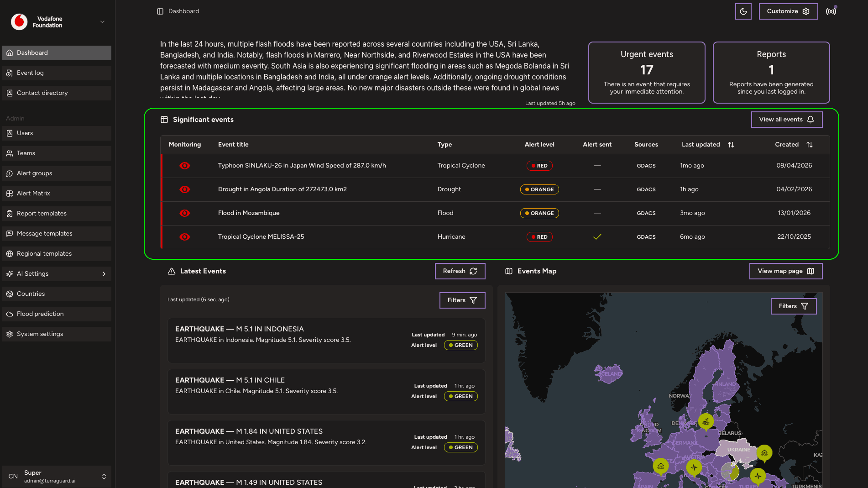Toggle monitoring for Flood in Mozambique
The width and height of the screenshot is (868, 488).
point(185,213)
